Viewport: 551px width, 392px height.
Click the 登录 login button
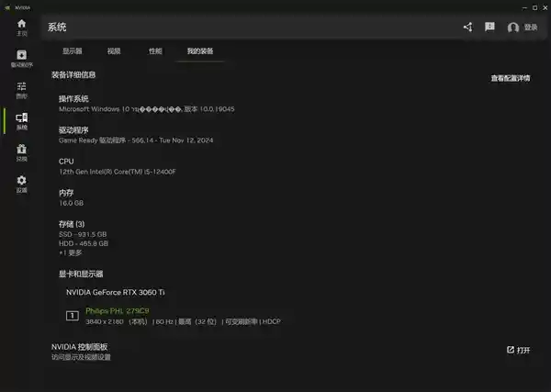pos(531,27)
